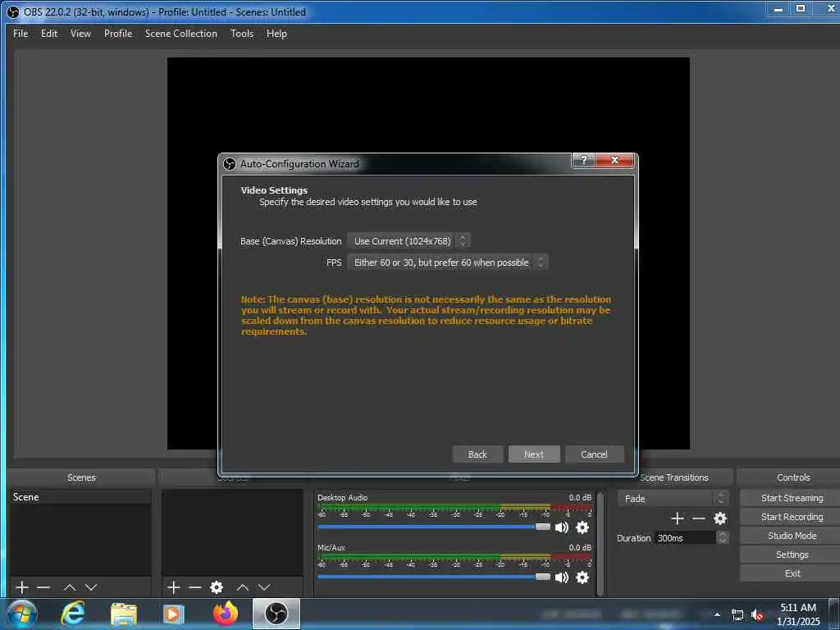
Task: Move scene down with arrow icon
Action: click(x=92, y=587)
